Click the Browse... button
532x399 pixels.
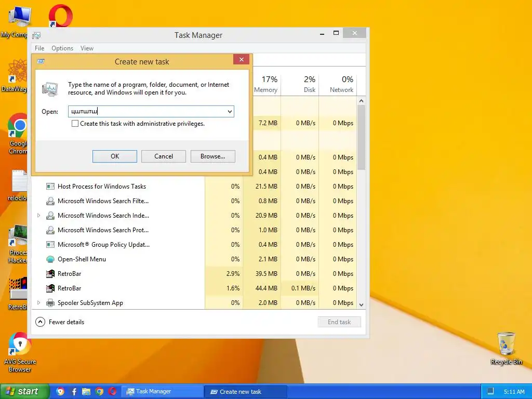212,156
